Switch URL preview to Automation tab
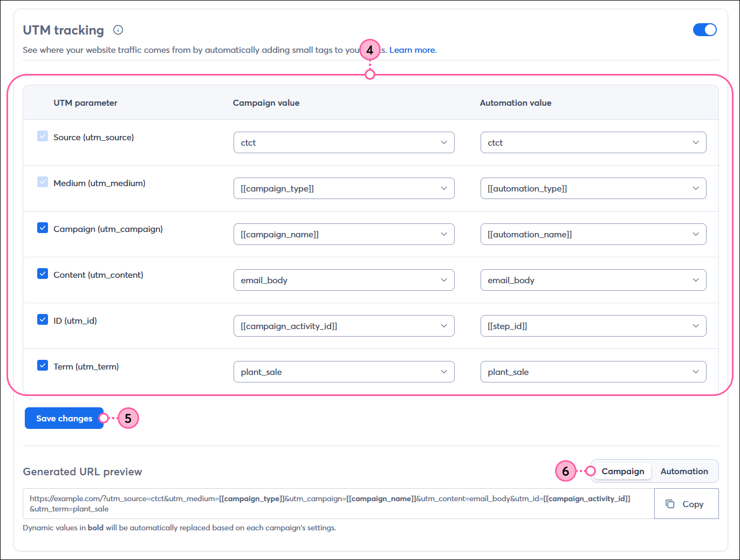 (x=684, y=471)
